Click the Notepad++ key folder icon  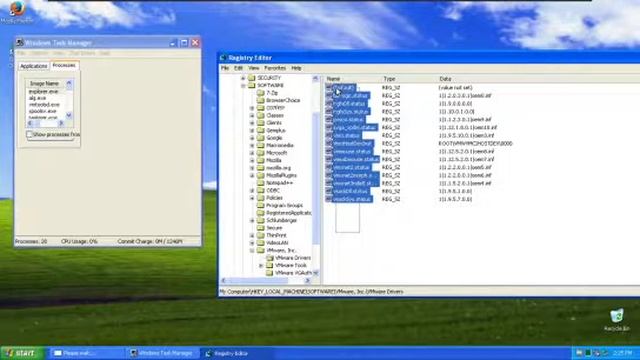(x=261, y=183)
